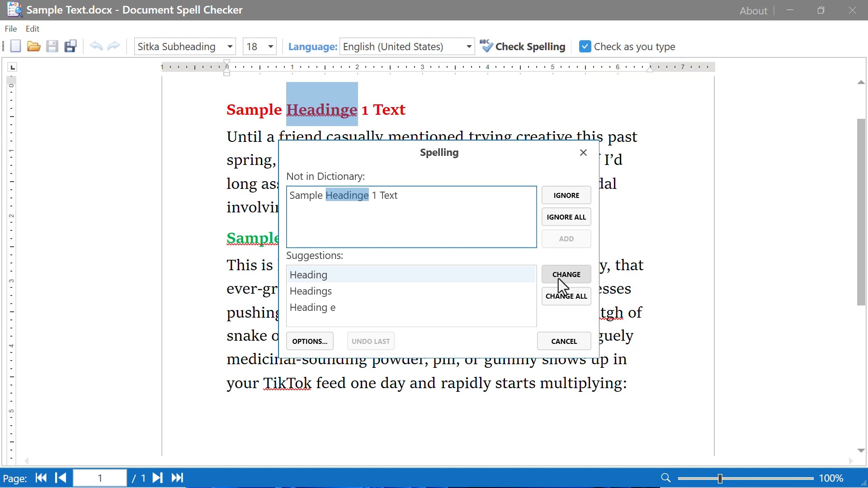
Task: Click the New document icon
Action: (x=15, y=47)
